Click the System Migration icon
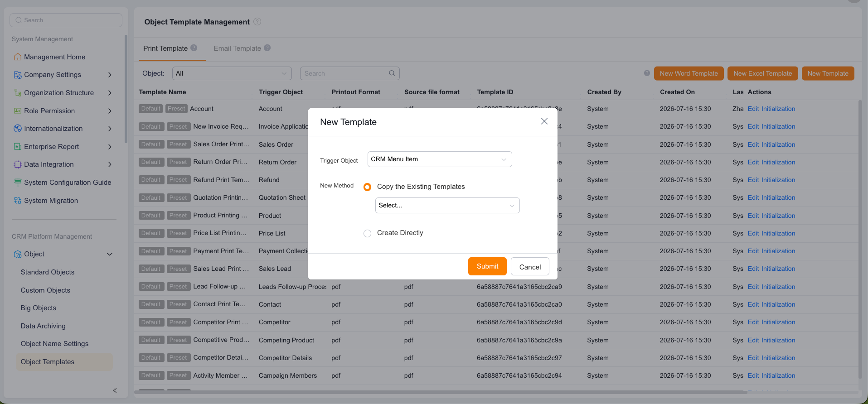The width and height of the screenshot is (868, 404). (18, 201)
